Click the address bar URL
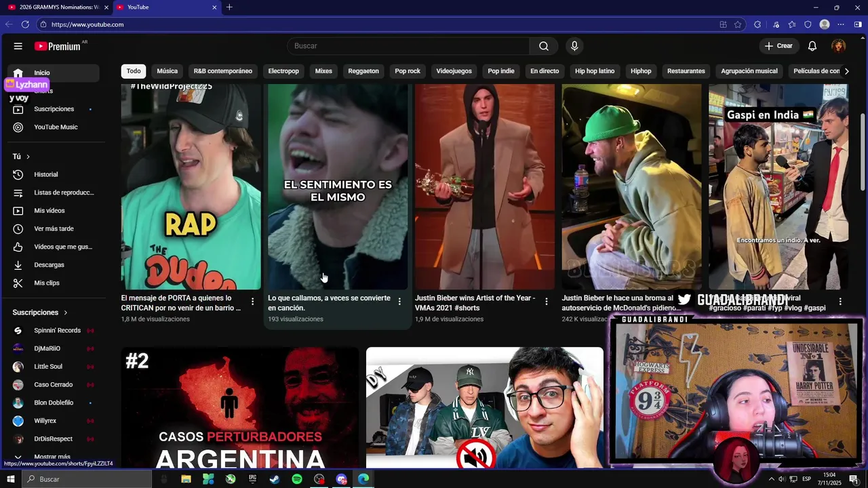Viewport: 868px width, 488px height. coord(87,24)
